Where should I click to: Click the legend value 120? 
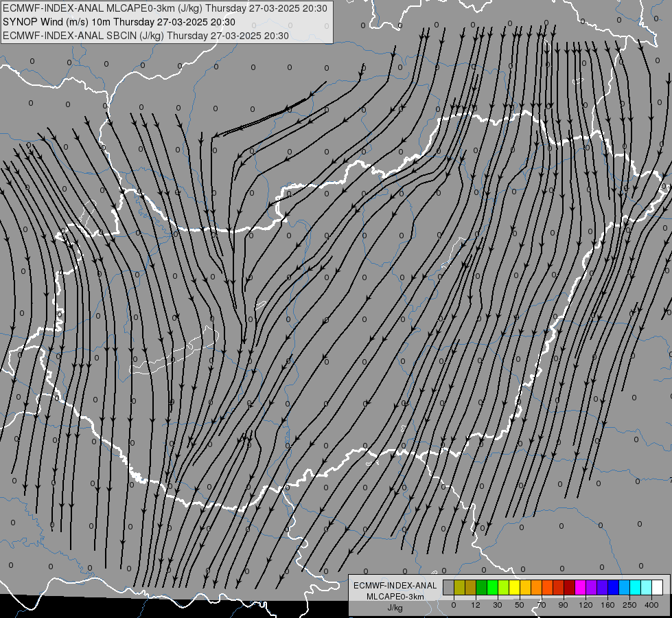[x=586, y=605]
